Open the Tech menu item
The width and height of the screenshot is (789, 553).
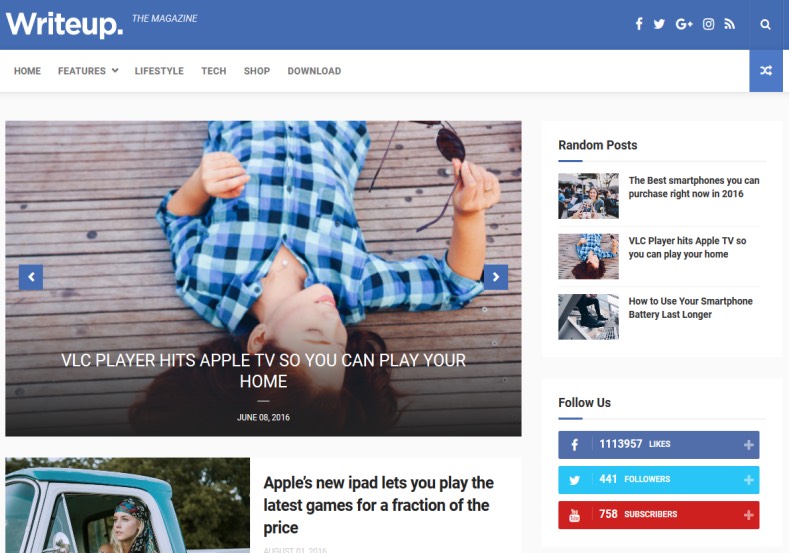[214, 71]
